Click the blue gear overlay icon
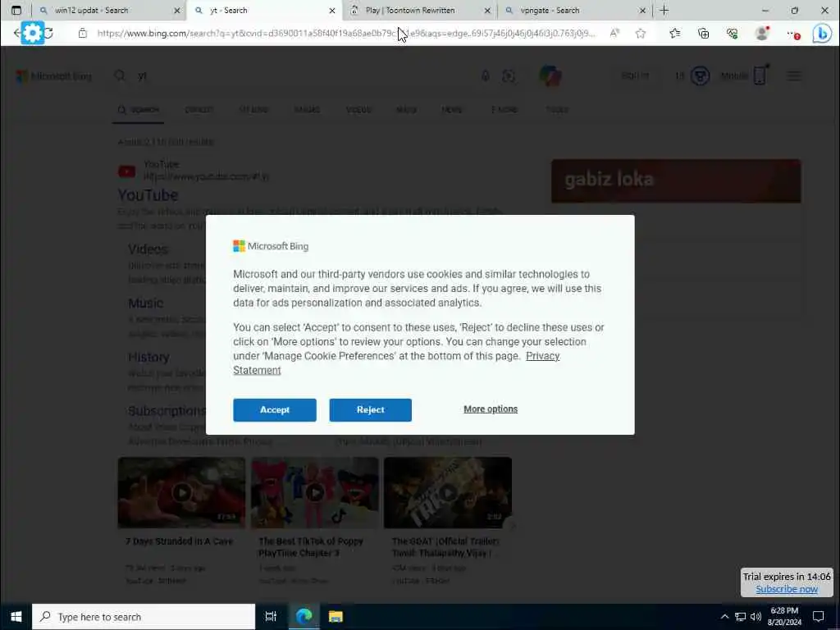The image size is (840, 630). coord(32,33)
